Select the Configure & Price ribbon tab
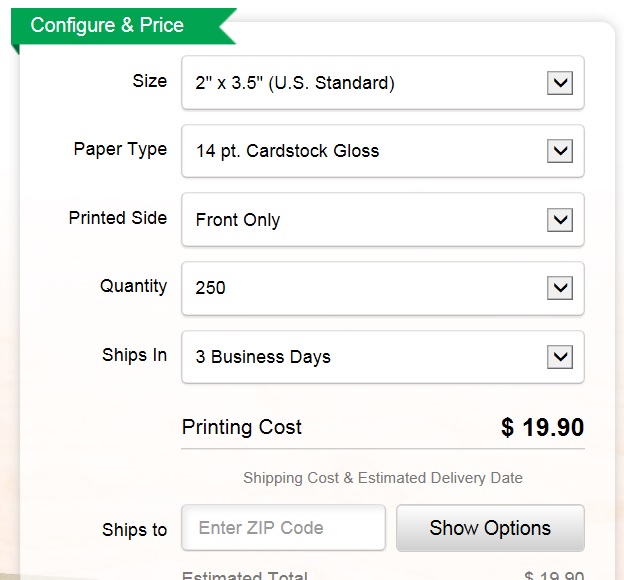 (108, 26)
